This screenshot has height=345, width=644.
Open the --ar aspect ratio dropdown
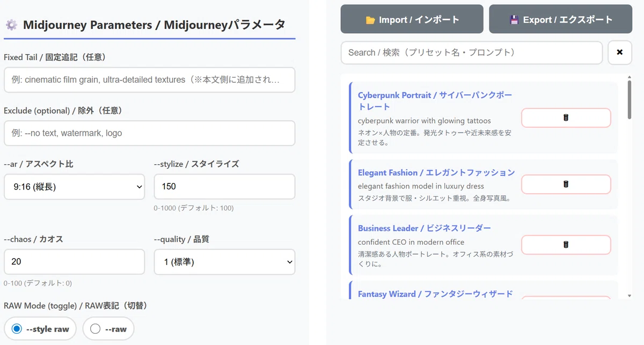(74, 187)
